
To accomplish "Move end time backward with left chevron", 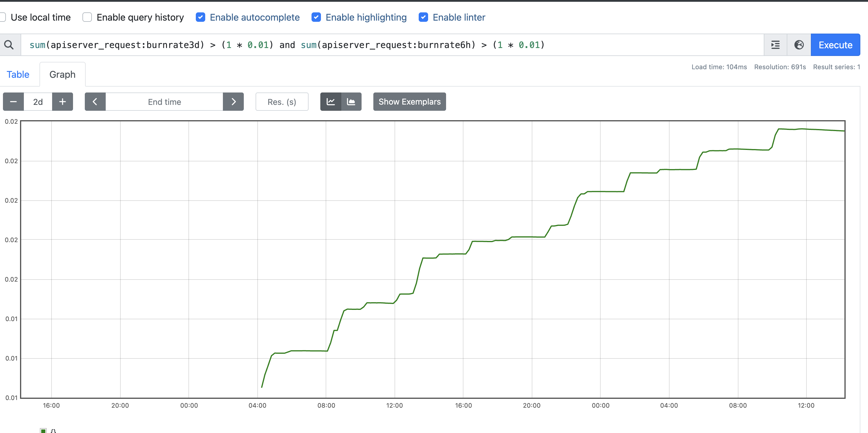I will pos(95,102).
